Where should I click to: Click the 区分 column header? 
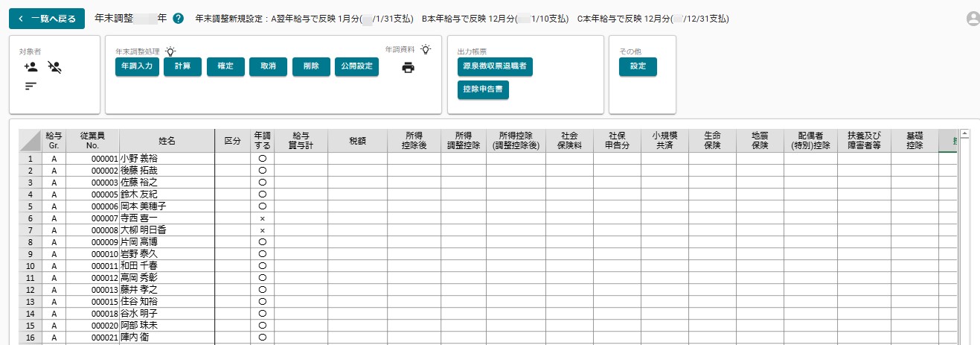point(233,141)
